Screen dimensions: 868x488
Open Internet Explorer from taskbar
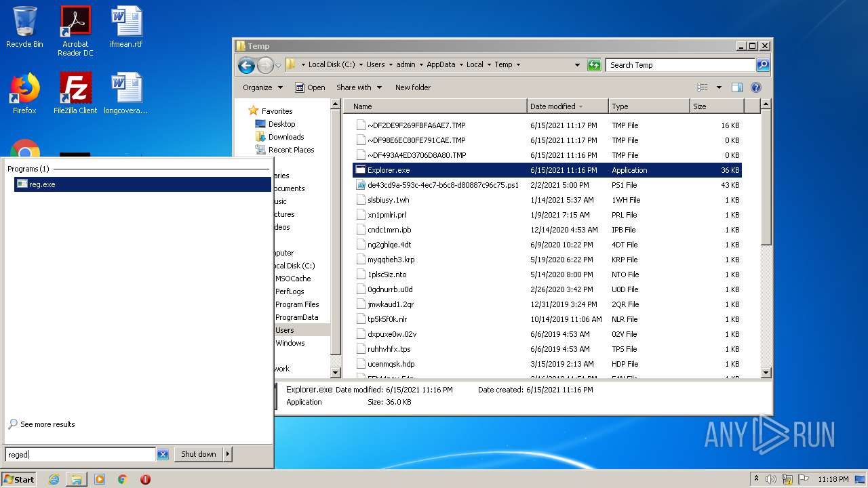click(54, 479)
